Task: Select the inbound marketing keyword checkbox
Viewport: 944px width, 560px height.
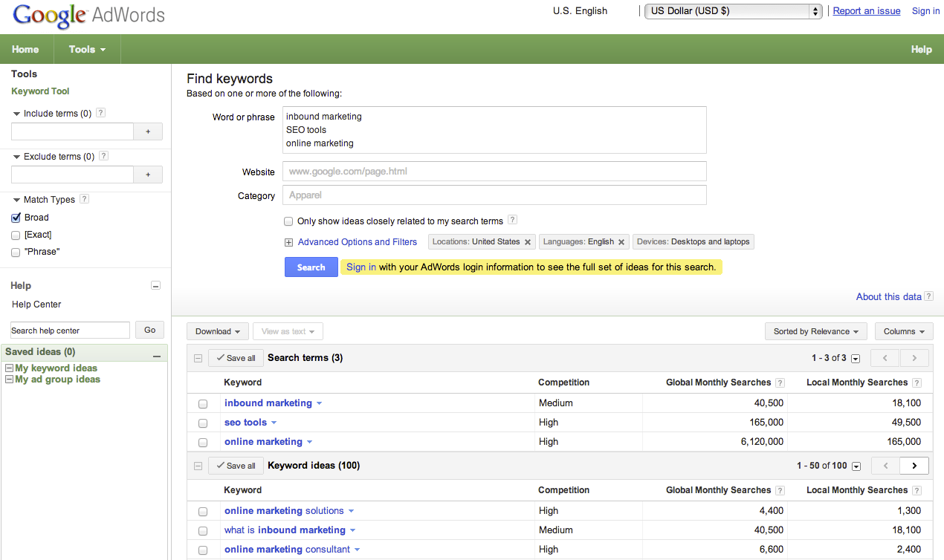Action: coord(203,404)
